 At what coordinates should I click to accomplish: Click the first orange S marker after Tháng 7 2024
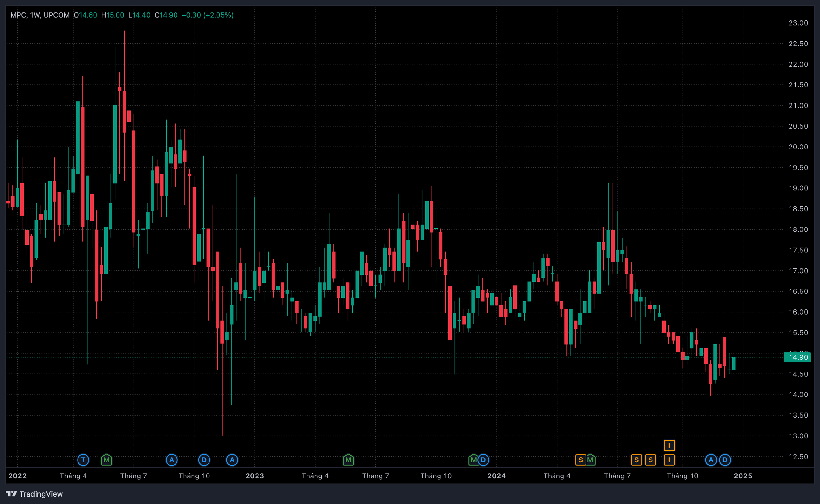pyautogui.click(x=636, y=460)
